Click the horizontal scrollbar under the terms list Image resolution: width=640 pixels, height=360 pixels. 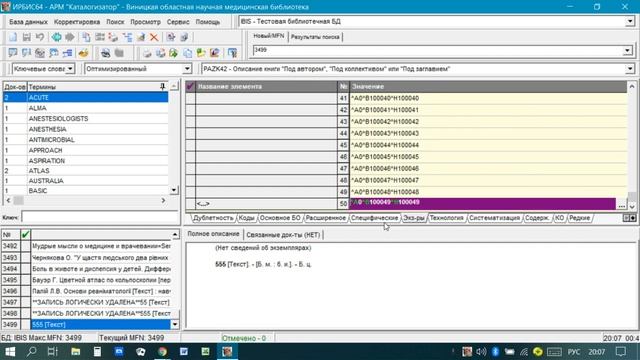(86, 200)
